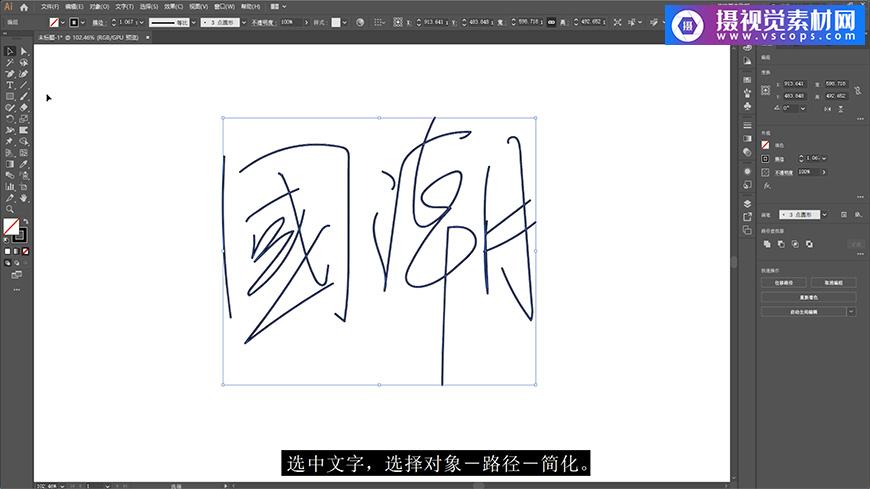Toggle constrain width and height proportions link
Image resolution: width=870 pixels, height=489 pixels.
click(x=551, y=22)
